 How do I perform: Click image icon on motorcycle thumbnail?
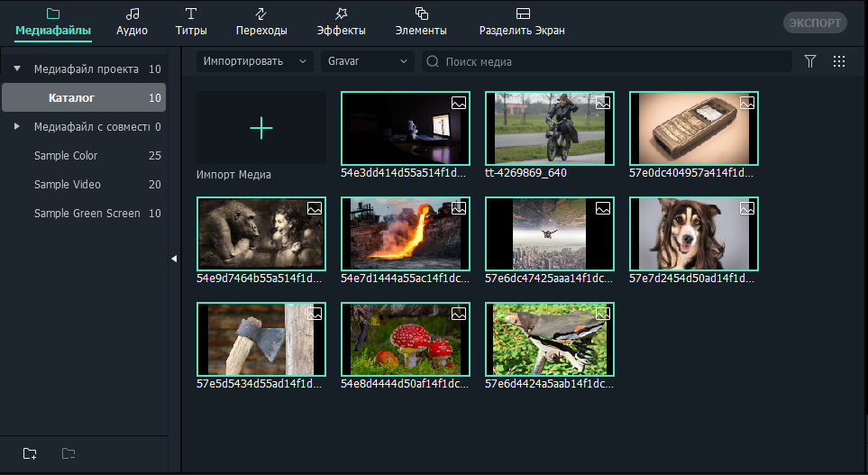click(603, 103)
